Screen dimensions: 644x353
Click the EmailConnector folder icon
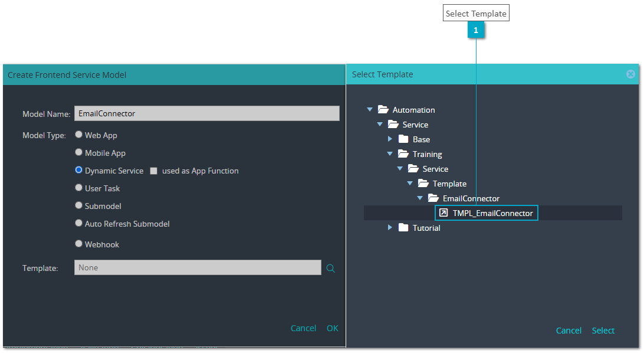[x=433, y=198]
